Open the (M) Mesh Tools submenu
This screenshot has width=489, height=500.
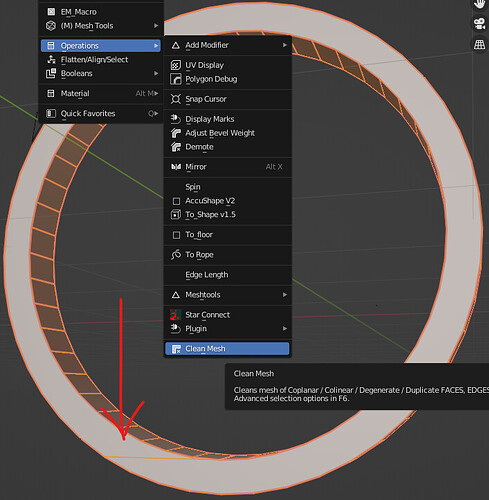pyautogui.click(x=101, y=26)
